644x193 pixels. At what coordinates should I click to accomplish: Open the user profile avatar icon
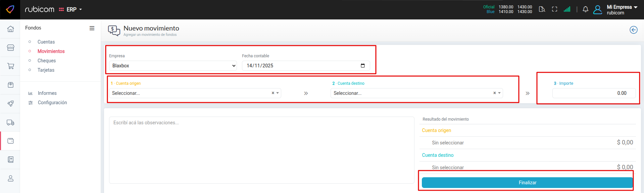coord(597,10)
